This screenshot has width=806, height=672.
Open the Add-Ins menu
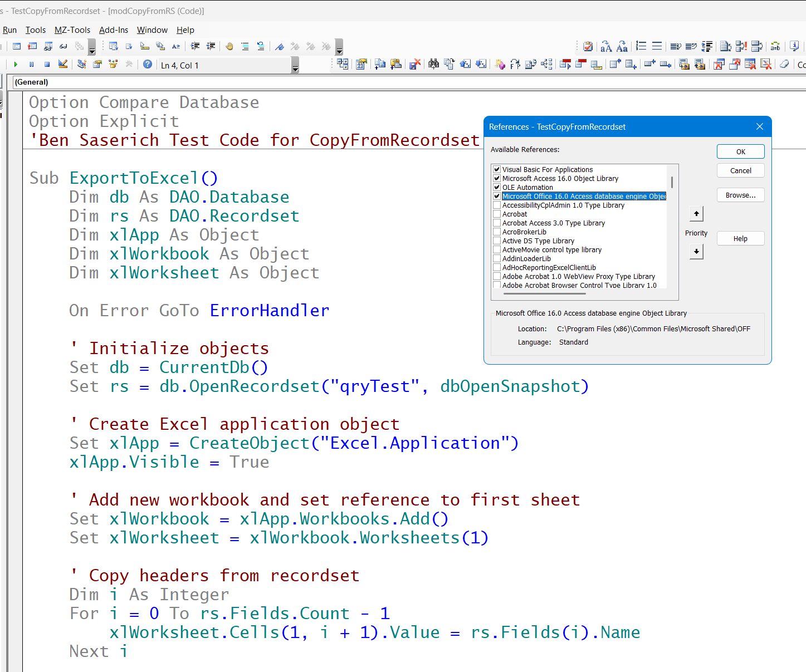114,30
